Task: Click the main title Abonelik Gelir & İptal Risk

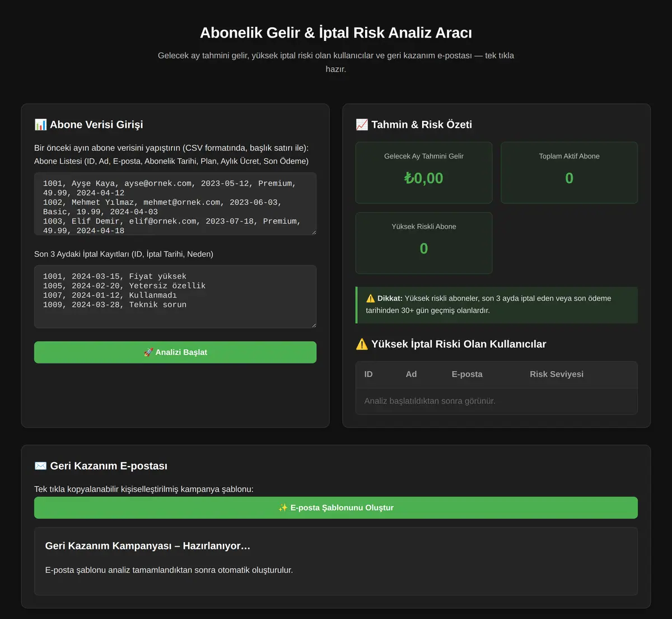Action: tap(336, 32)
